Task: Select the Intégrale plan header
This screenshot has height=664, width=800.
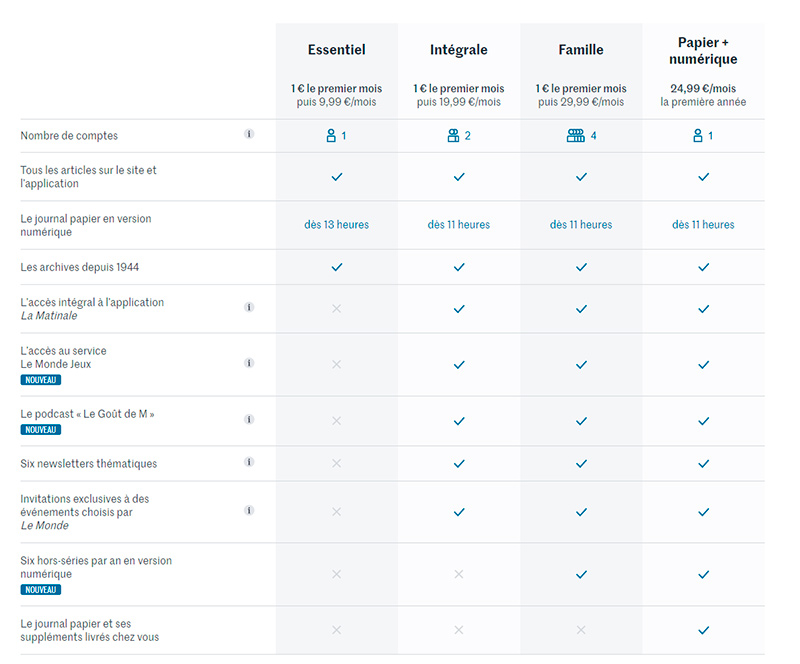Action: [x=459, y=50]
